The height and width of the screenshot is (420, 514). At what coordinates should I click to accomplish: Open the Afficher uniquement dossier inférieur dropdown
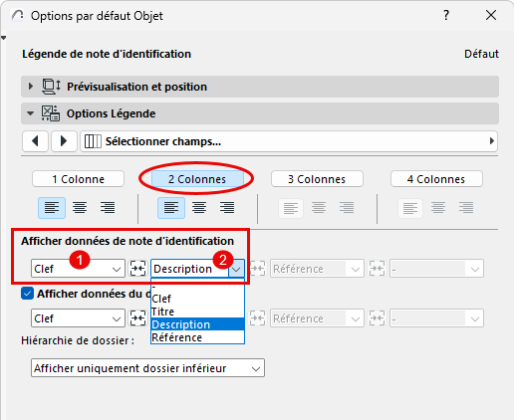147,368
